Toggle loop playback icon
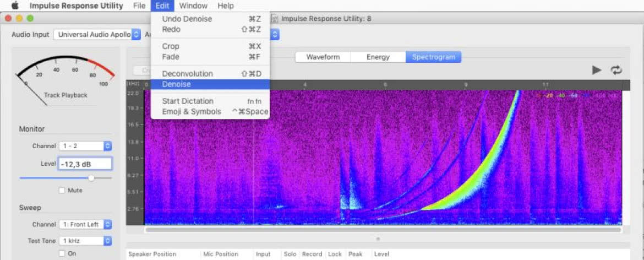Image resolution: width=644 pixels, height=260 pixels. point(616,70)
